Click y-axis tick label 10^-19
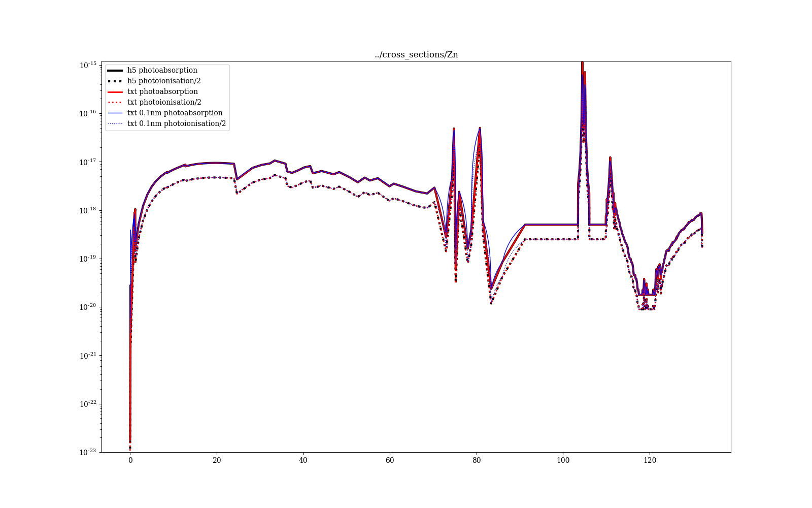The image size is (812, 508). [x=88, y=259]
